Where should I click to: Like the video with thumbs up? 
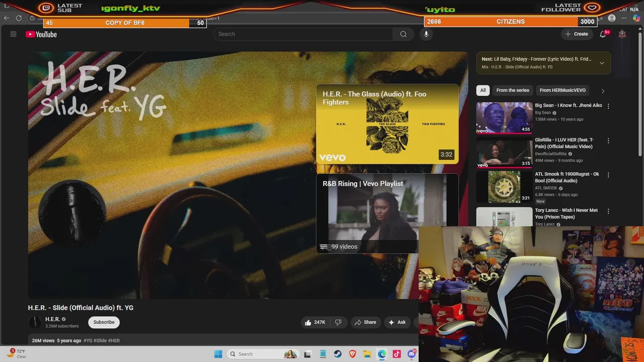pos(315,322)
